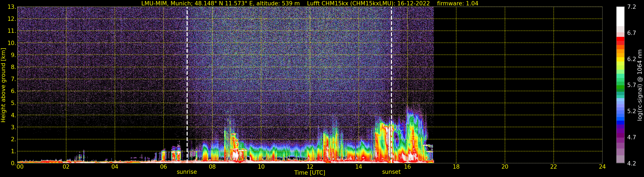Click height axis tick '0.'

coord(13,163)
